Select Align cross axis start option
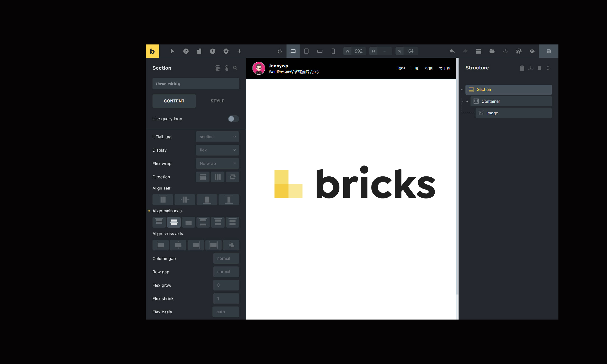This screenshot has height=364, width=607. (x=160, y=245)
